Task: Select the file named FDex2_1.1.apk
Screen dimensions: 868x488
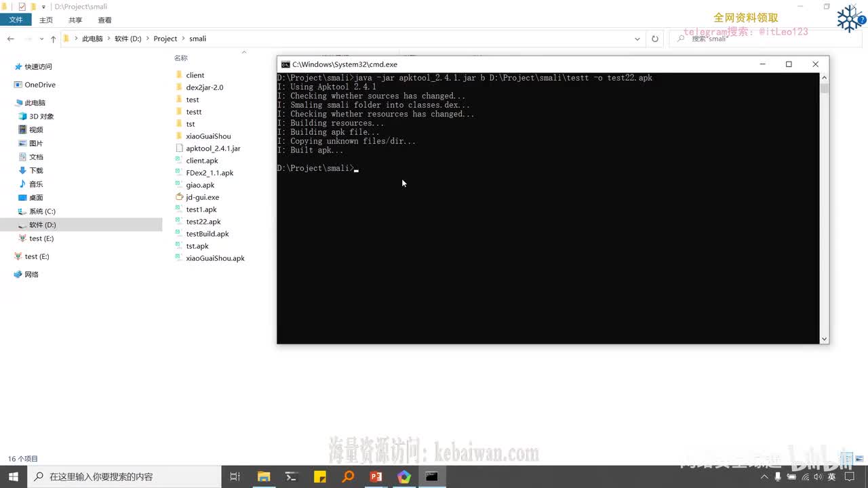Action: tap(210, 173)
